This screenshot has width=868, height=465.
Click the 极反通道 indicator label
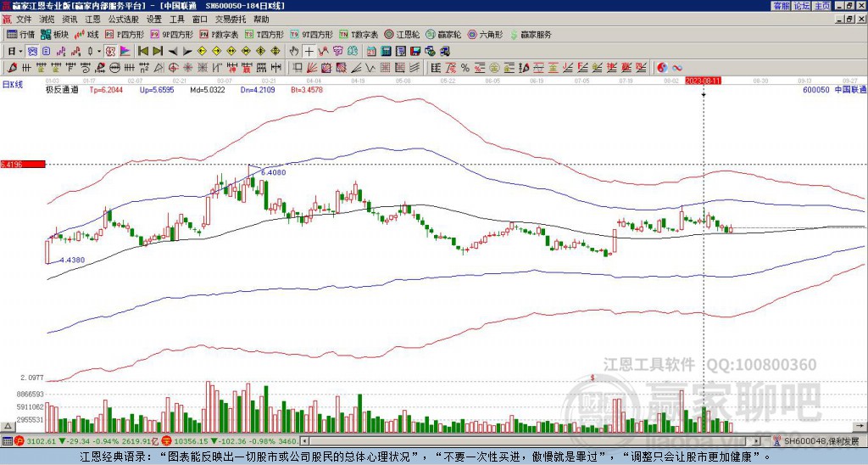62,89
